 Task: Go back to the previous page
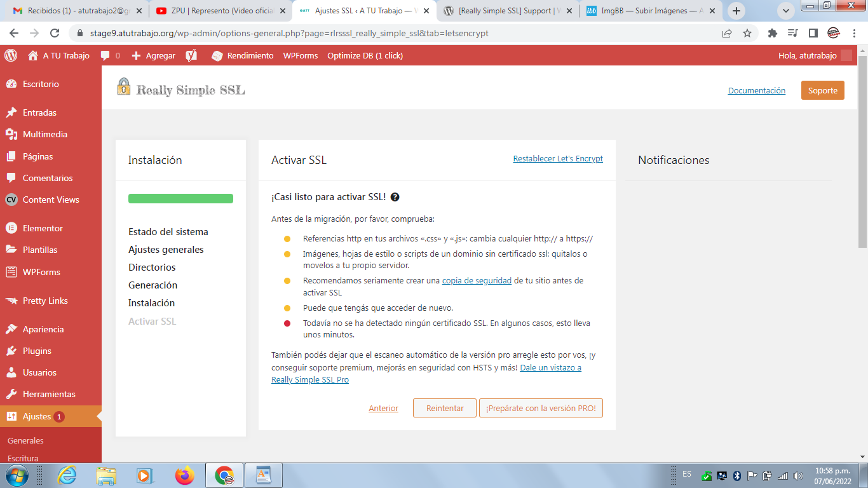click(x=14, y=33)
